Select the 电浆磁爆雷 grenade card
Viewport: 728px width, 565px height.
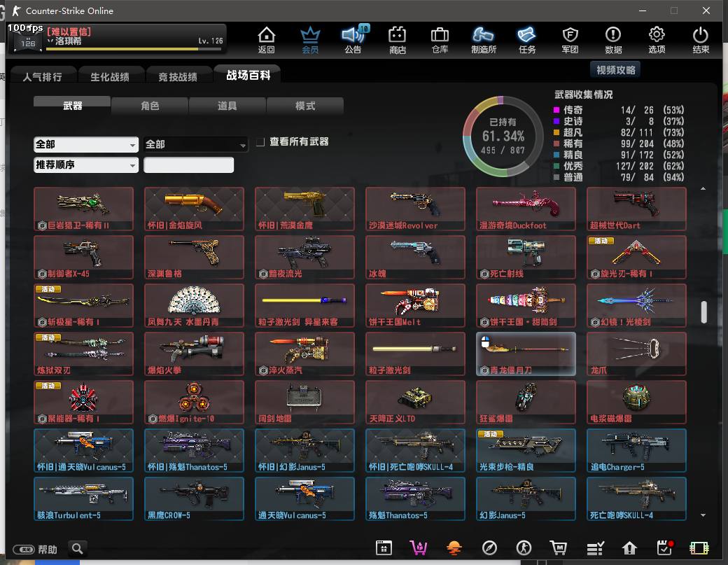click(636, 402)
